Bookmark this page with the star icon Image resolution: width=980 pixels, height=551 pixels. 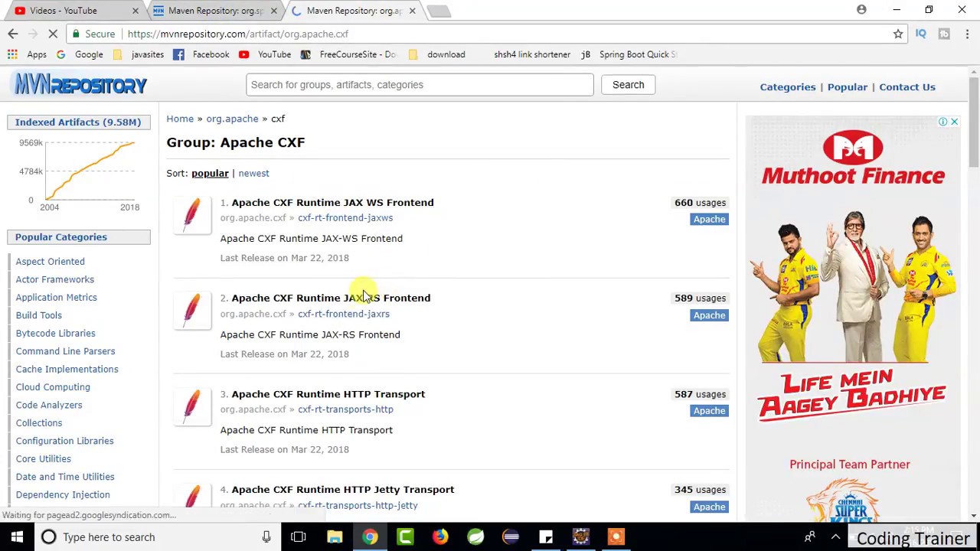pos(898,34)
